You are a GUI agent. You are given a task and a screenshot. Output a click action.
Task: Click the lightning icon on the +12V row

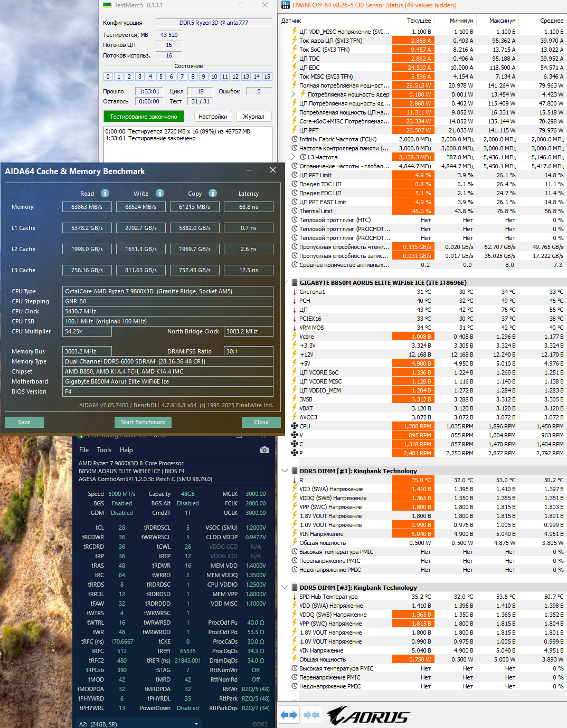tap(295, 355)
